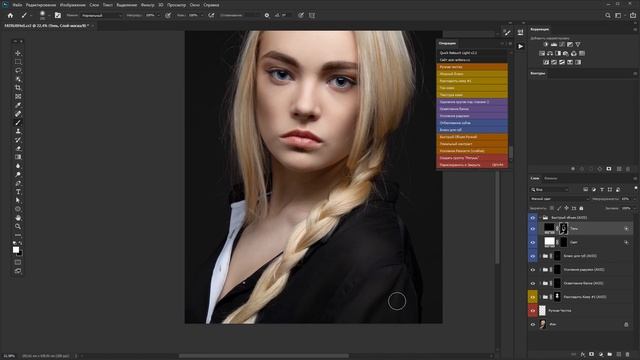Click the play button beside Actions panel
This screenshot has width=640, height=360.
pyautogui.click(x=520, y=47)
